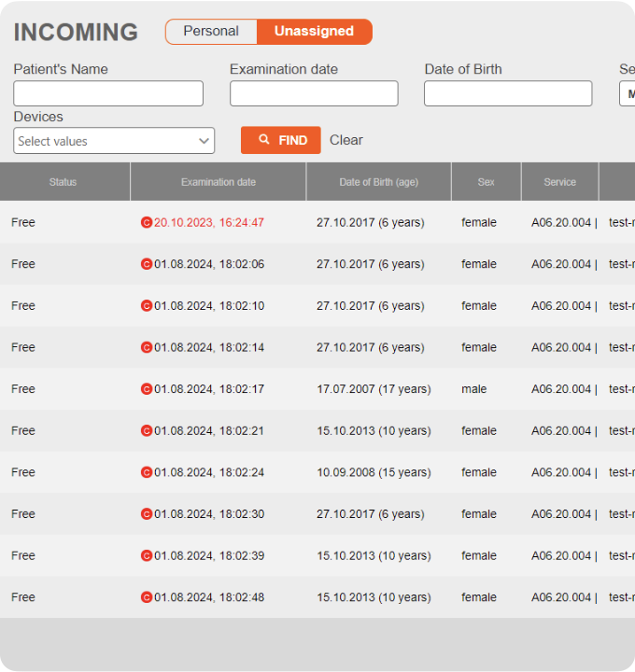Sort by Examination date column header
Viewport: 635px width, 672px height.
tap(219, 182)
